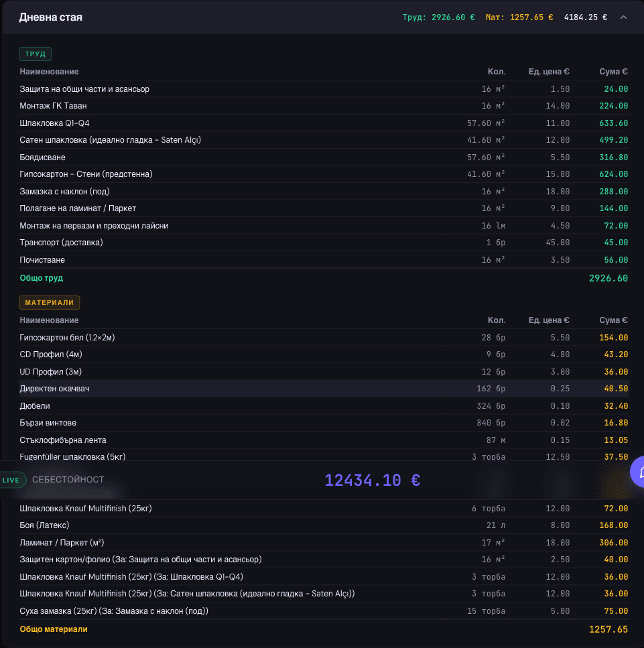644x648 pixels.
Task: Click the ТРУД section badge
Action: [x=36, y=54]
